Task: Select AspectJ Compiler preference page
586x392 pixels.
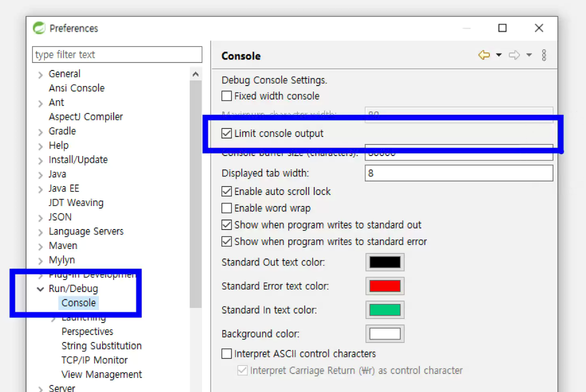Action: pos(86,117)
